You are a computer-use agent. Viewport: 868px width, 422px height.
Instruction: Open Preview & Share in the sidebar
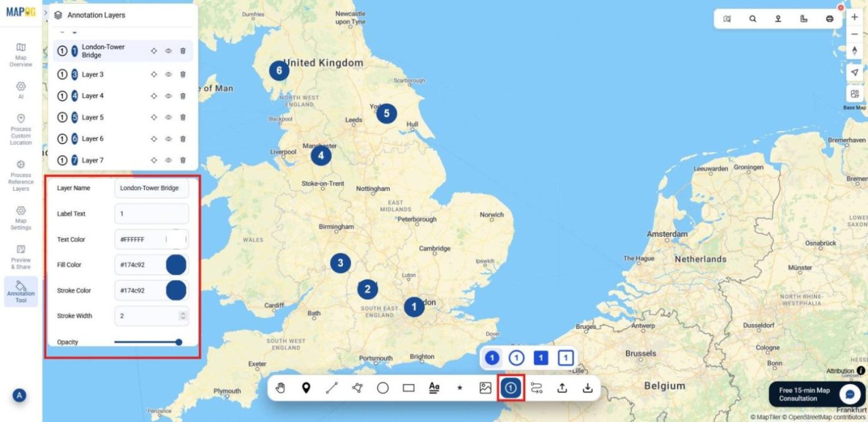click(x=21, y=257)
